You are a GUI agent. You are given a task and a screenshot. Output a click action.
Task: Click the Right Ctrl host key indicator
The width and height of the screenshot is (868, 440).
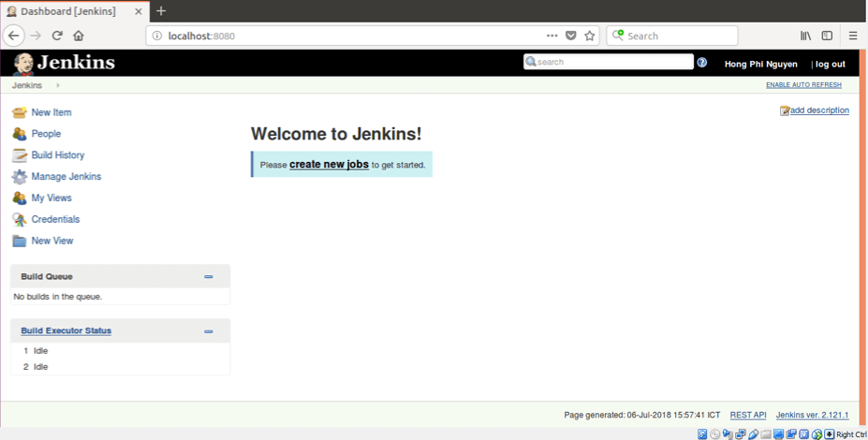tap(851, 434)
